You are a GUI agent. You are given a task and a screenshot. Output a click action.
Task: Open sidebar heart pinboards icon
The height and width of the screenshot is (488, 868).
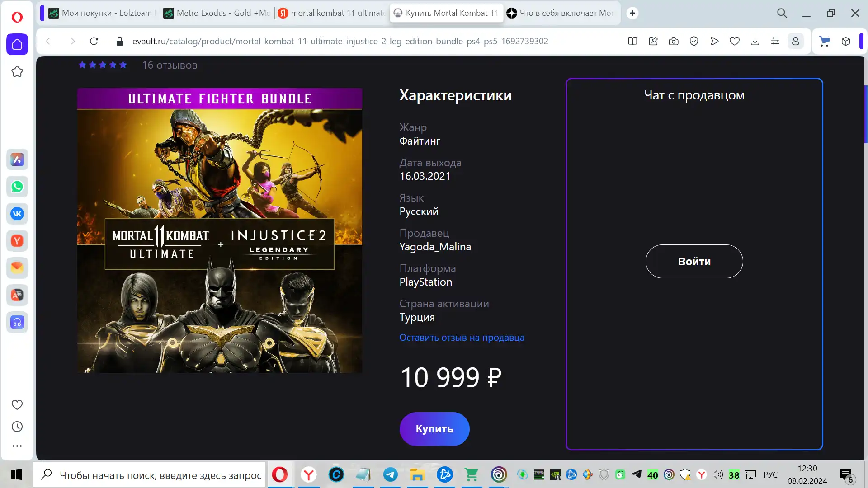pos(17,405)
